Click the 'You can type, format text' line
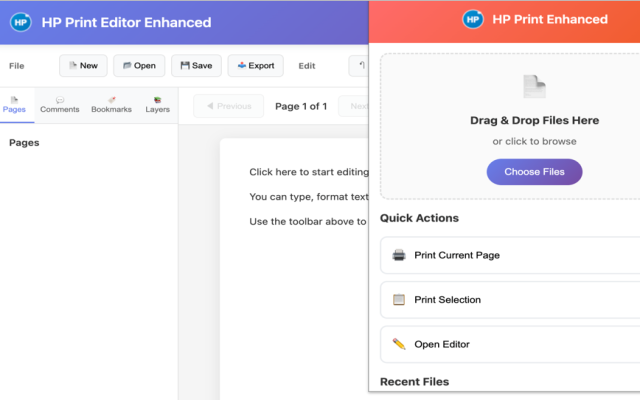 (309, 197)
